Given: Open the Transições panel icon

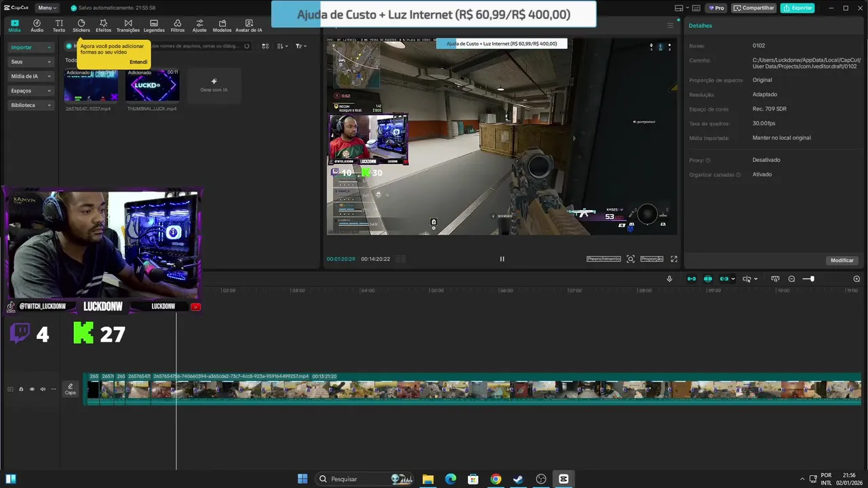Looking at the screenshot, I should [128, 26].
